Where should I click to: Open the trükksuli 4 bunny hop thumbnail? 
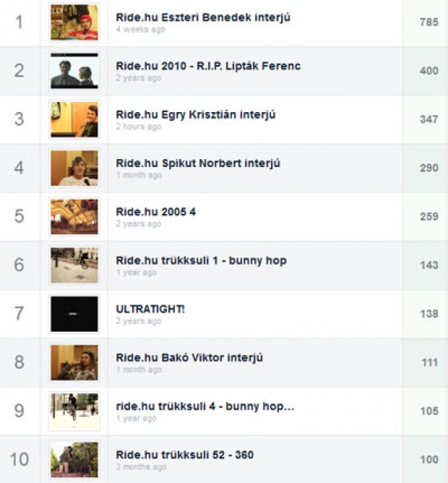coord(74,411)
